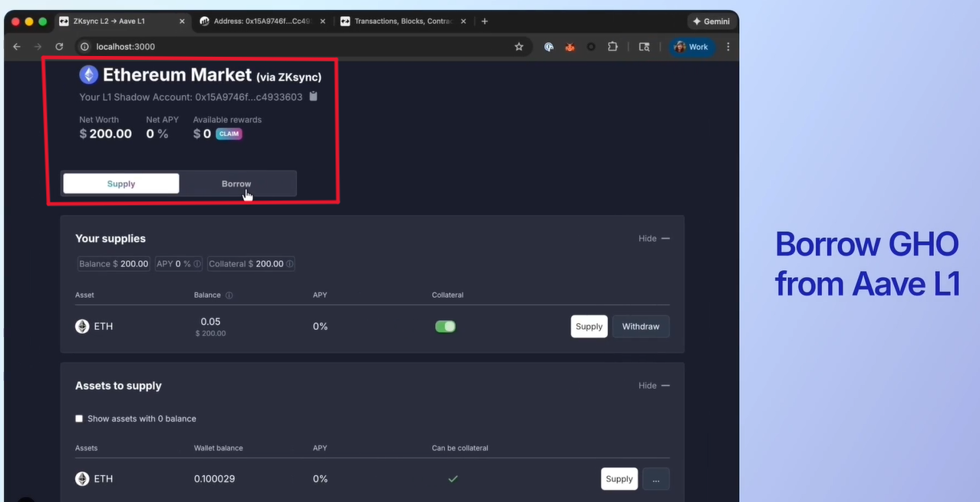The height and width of the screenshot is (502, 980).
Task: Copy the L1 Shadow Account address
Action: pos(313,97)
